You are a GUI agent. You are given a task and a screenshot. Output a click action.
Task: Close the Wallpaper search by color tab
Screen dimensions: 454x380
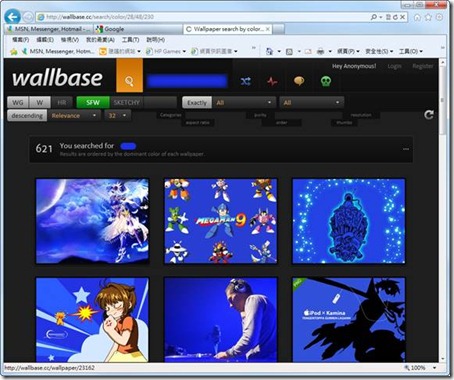(267, 29)
